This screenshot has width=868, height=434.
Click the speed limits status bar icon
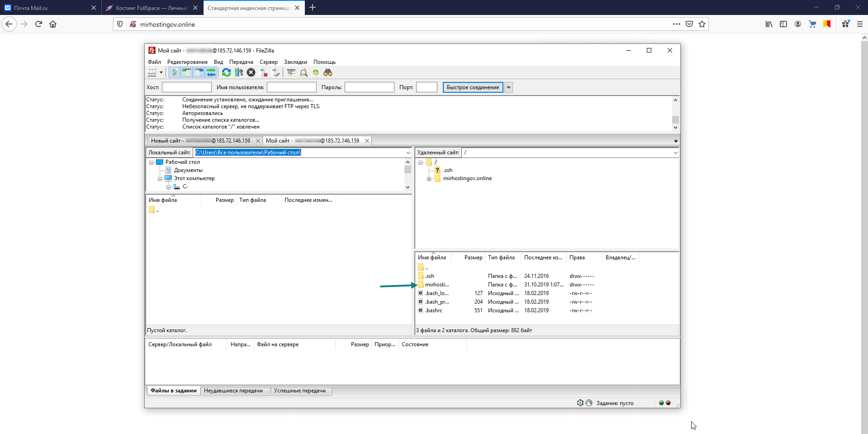(x=589, y=403)
